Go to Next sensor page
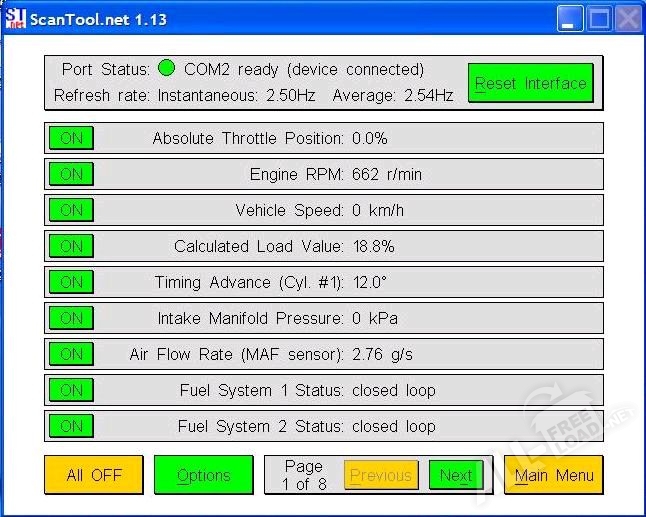Image resolution: width=646 pixels, height=517 pixels. [x=455, y=475]
